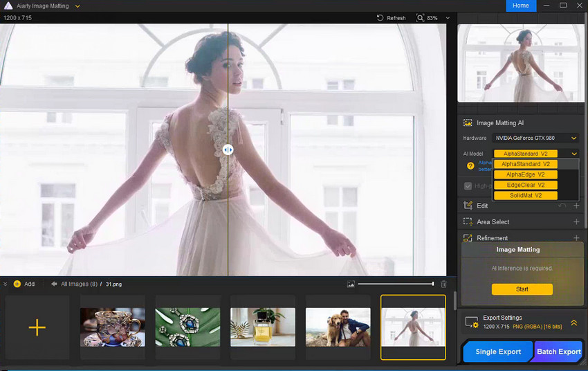Select the teacup thumbnail
Screen dimensions: 588x371
click(x=113, y=327)
